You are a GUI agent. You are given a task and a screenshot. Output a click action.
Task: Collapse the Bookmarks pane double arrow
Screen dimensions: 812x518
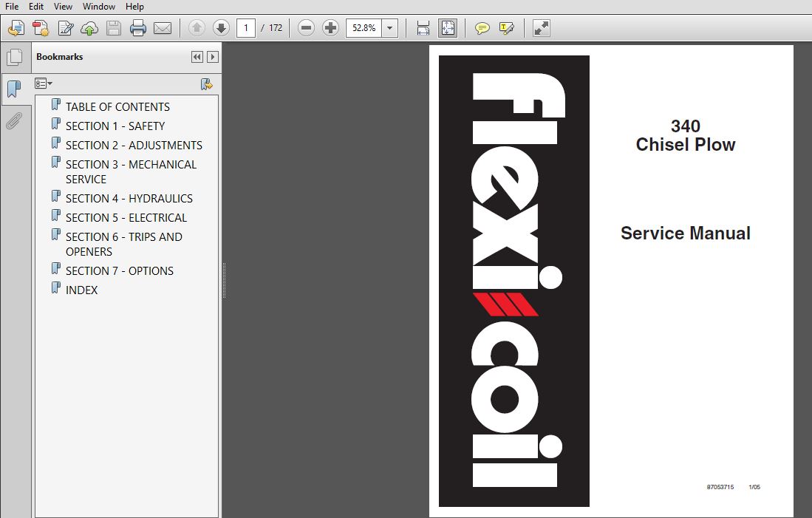coord(197,57)
